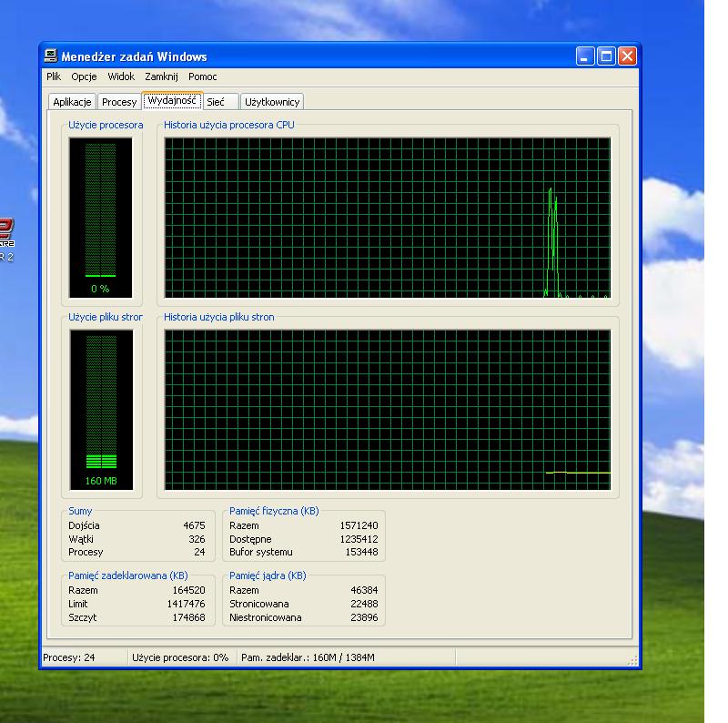
Task: Switch to the Procesy tab
Action: coord(119,102)
